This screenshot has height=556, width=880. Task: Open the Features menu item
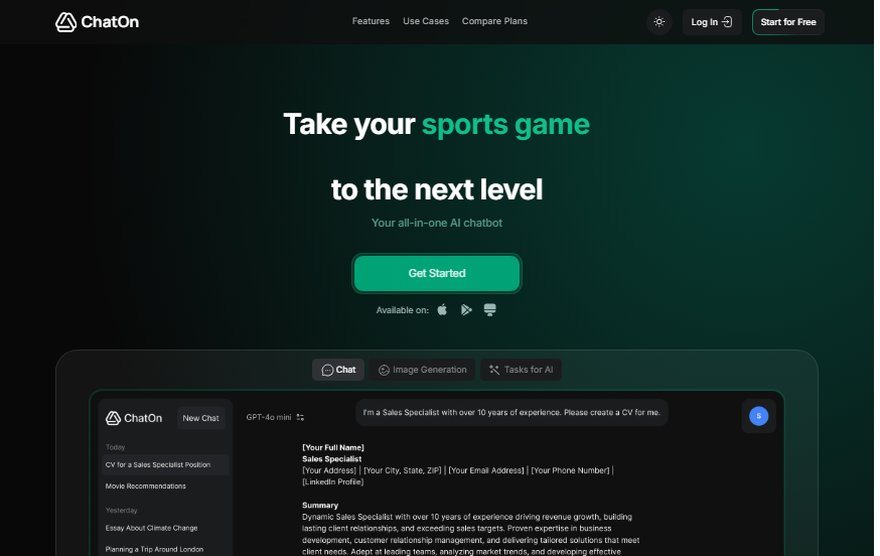[370, 21]
